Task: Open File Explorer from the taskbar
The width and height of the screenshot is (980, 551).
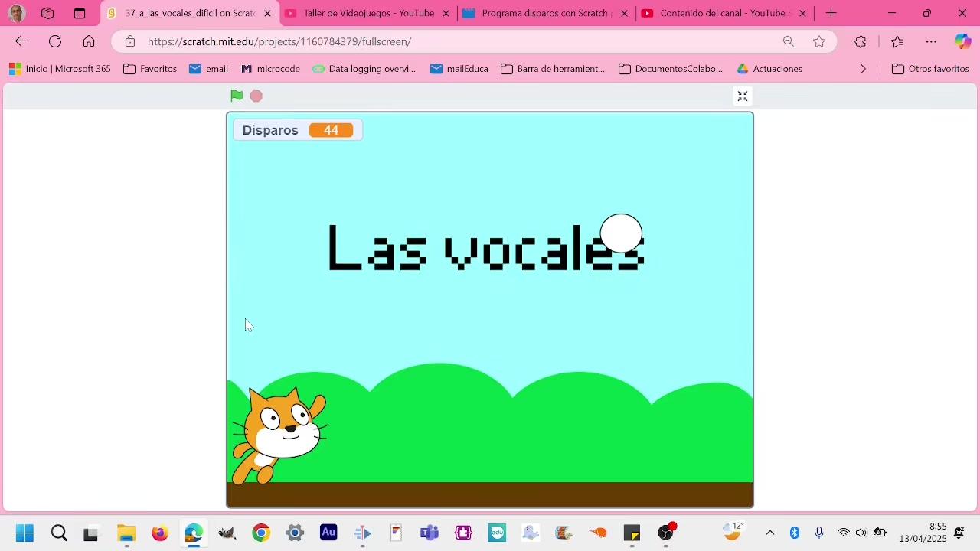Action: click(126, 533)
